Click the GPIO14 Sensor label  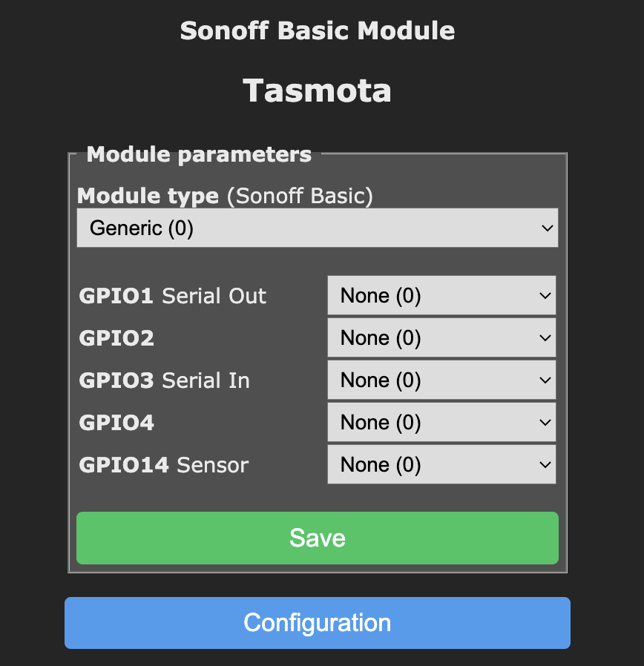pos(163,465)
